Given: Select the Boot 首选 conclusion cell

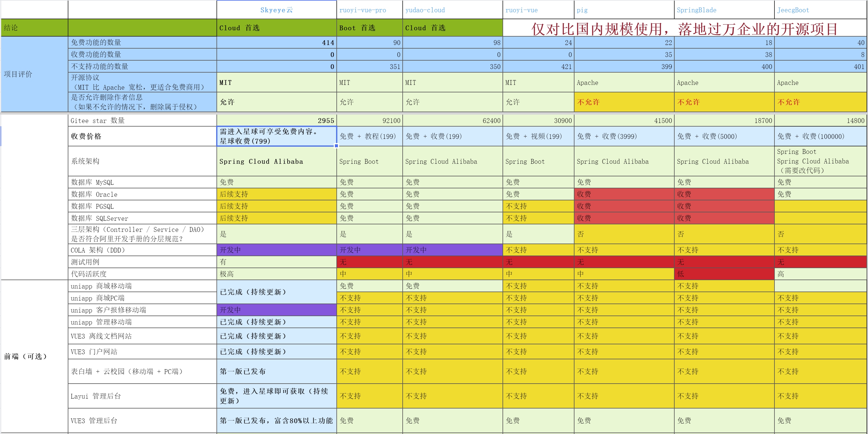Looking at the screenshot, I should 370,28.
